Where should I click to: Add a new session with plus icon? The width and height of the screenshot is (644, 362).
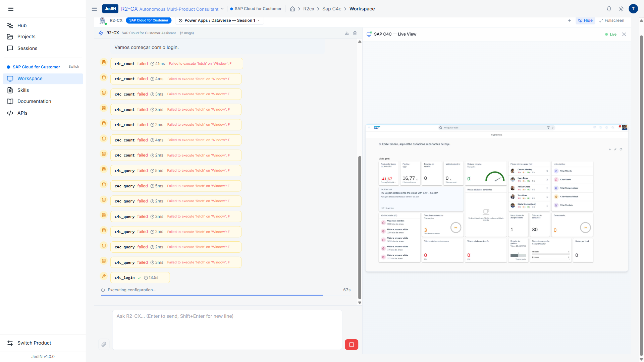[x=570, y=20]
